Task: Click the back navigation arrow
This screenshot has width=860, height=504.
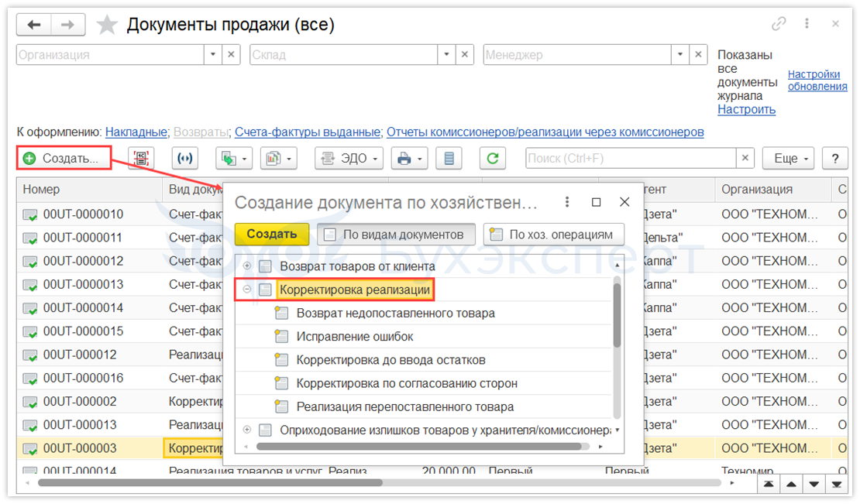Action: 34,25
